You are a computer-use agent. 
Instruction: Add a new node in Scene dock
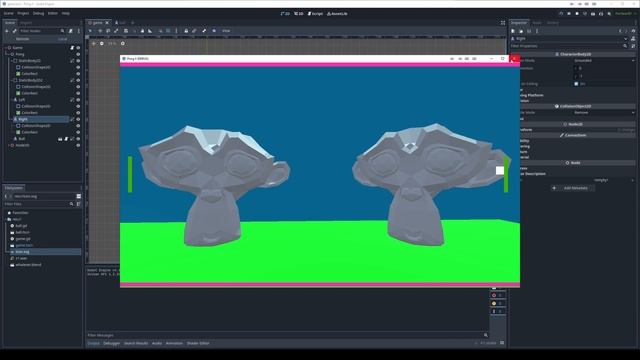click(x=7, y=31)
